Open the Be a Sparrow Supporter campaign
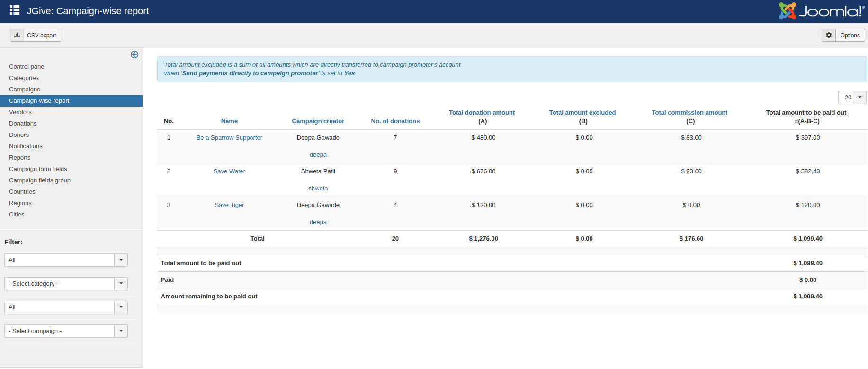 pos(229,138)
